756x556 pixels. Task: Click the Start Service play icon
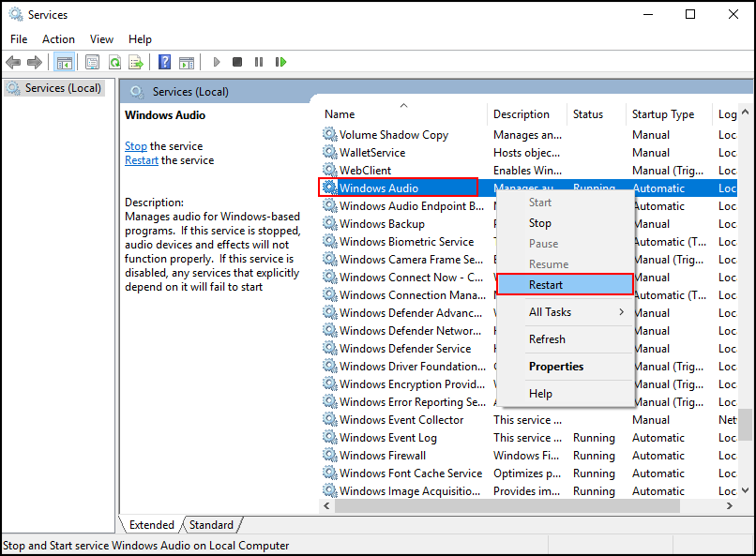pos(217,62)
